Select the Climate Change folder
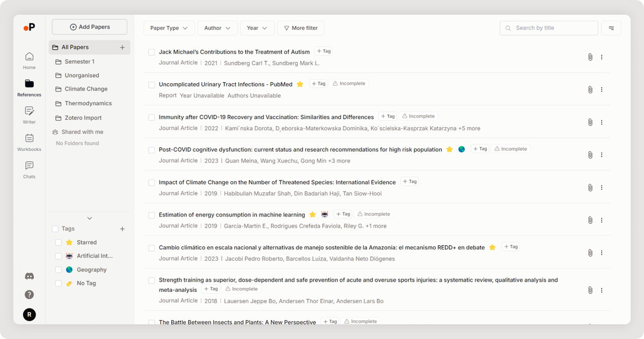The image size is (644, 339). 86,89
